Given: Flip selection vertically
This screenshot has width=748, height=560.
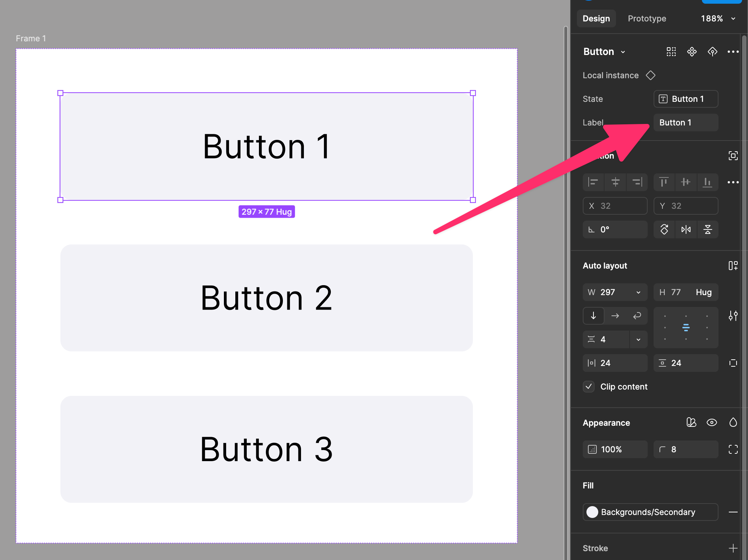Looking at the screenshot, I should 707,229.
